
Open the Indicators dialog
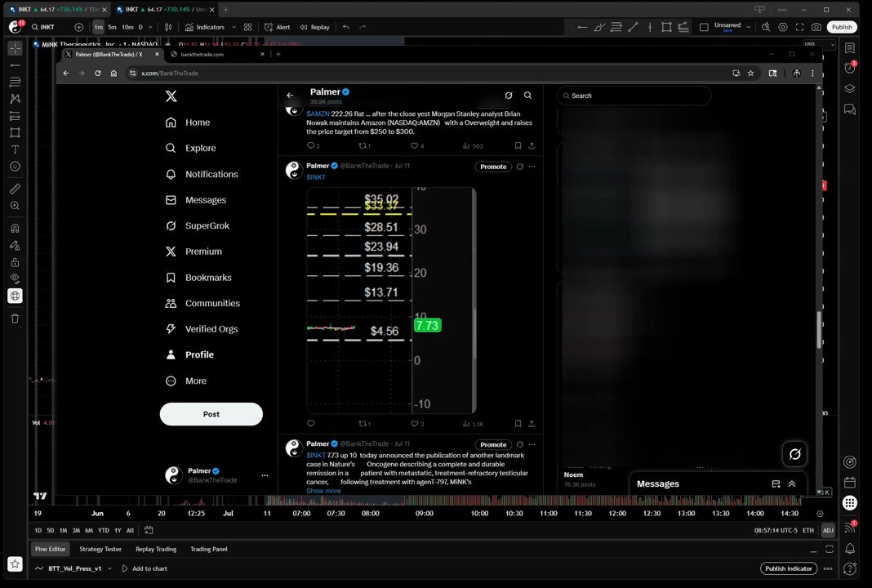(205, 27)
